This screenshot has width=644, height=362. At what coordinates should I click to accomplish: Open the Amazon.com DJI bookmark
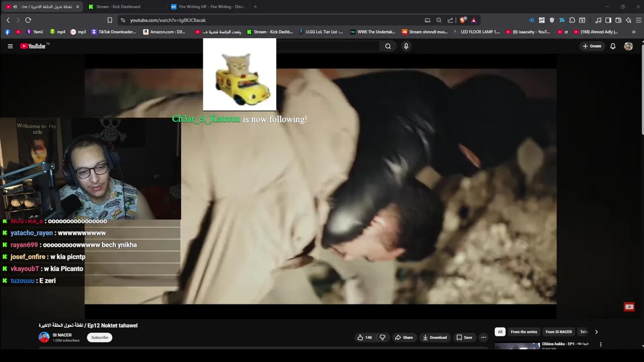tap(164, 32)
